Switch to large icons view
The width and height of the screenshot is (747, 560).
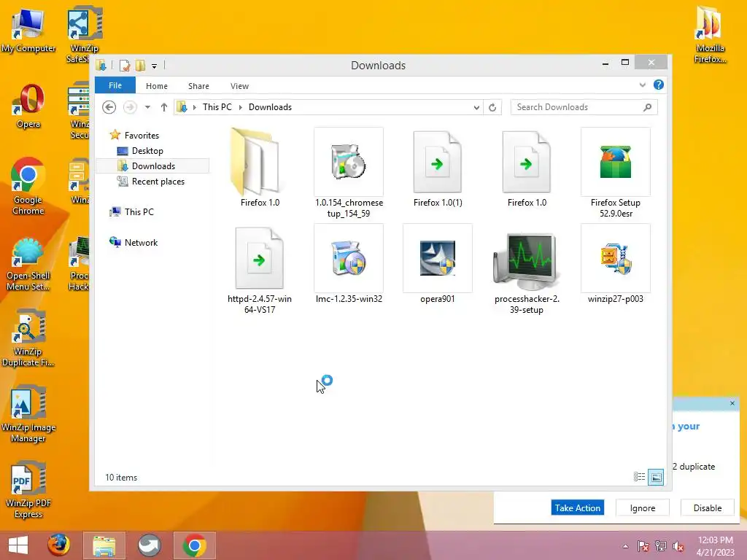tap(656, 477)
